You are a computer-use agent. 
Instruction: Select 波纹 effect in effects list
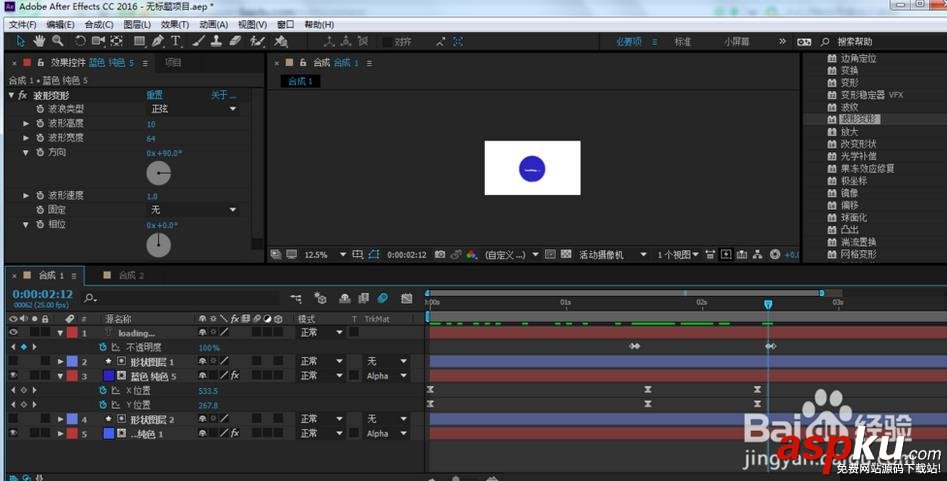point(850,107)
